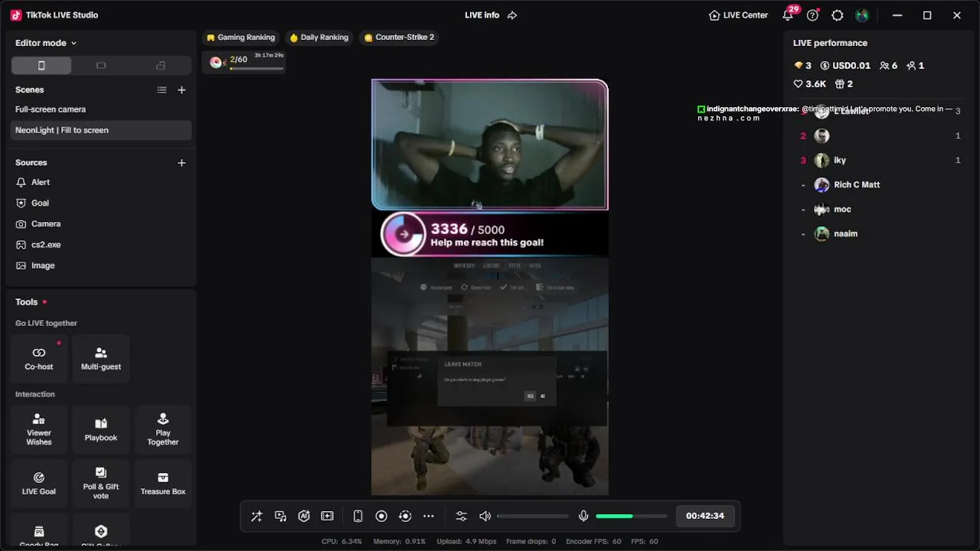This screenshot has width=980, height=551.
Task: Open LIVE info in title bar
Action: (x=482, y=15)
